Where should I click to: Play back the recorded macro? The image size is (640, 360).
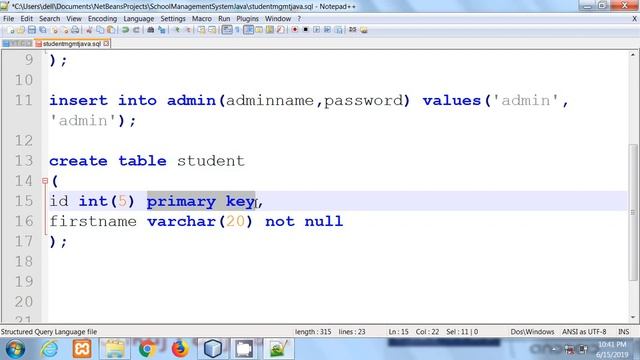tap(316, 30)
